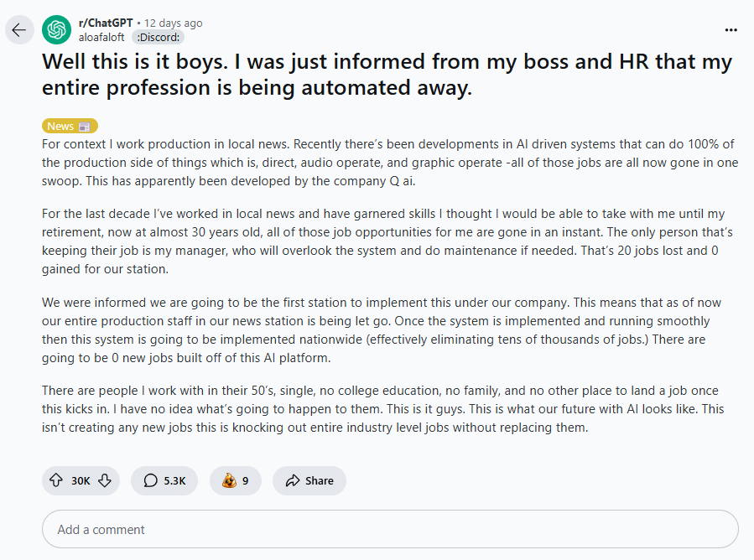Open the ChatGPT subreddit avatar logo
Screen dimensions: 754x560
point(56,30)
